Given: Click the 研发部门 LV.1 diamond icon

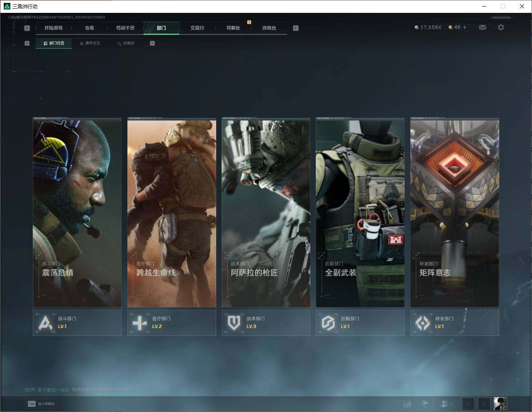Looking at the screenshot, I should (423, 323).
